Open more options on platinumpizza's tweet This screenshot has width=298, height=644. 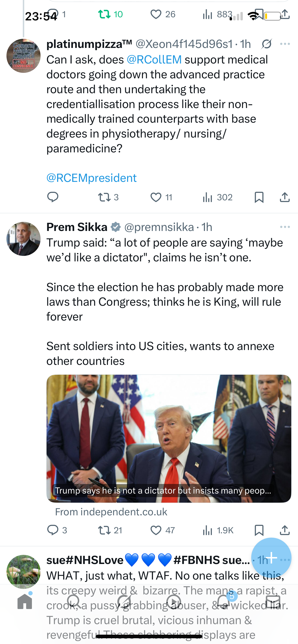pyautogui.click(x=285, y=44)
